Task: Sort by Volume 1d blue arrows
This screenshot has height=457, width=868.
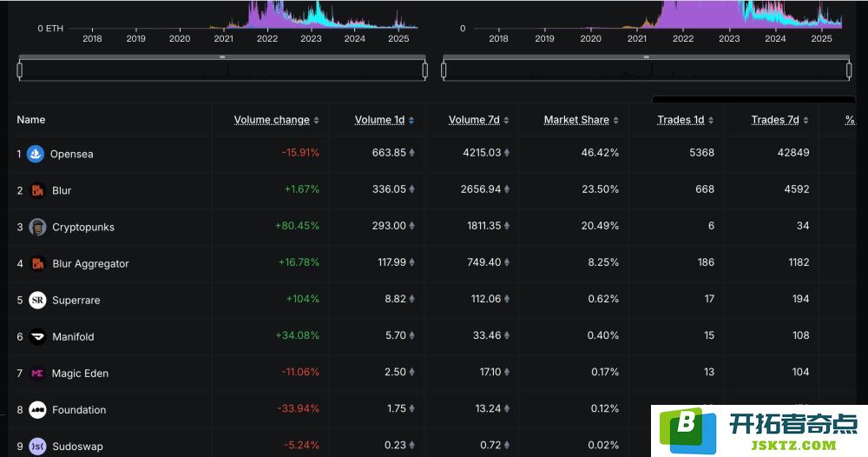Action: (411, 120)
